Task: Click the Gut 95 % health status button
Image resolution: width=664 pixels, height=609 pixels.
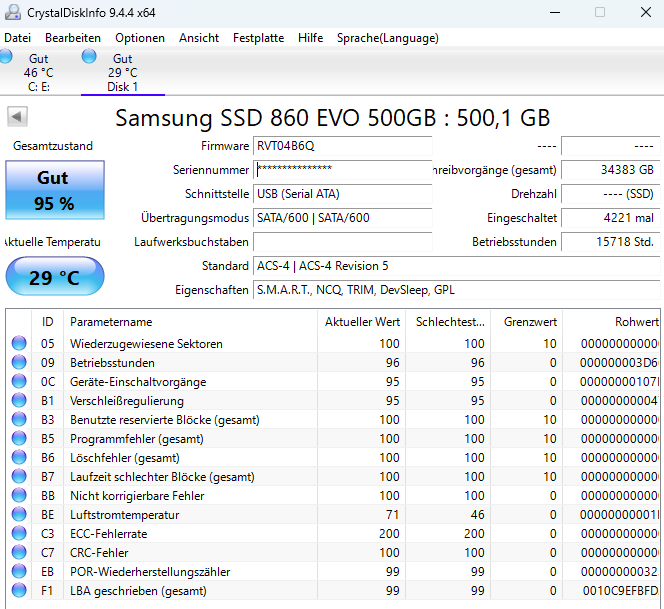Action: point(55,190)
